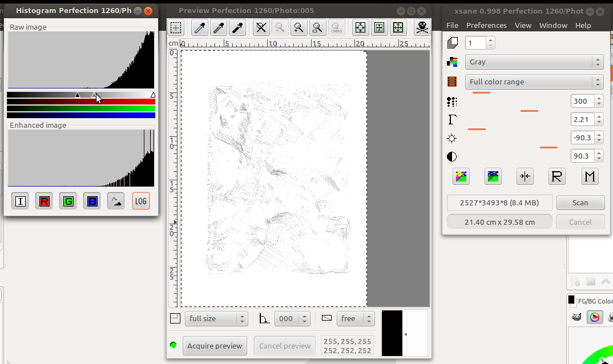This screenshot has height=364, width=613.
Task: Autoselect the scan area
Action: coord(360,27)
